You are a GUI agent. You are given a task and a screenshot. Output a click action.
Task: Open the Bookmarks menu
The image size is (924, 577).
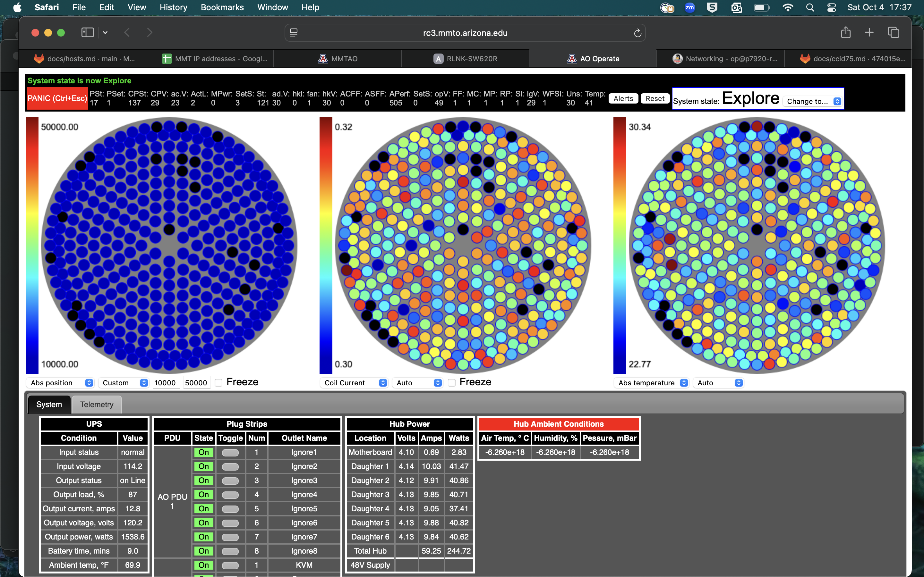(x=222, y=7)
